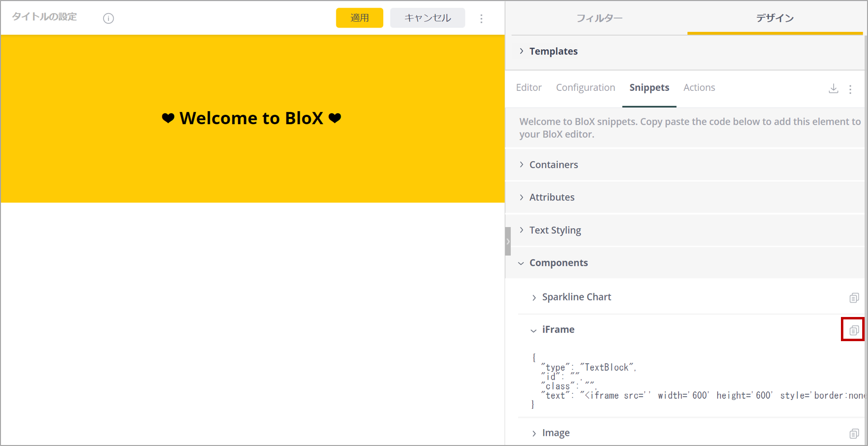The width and height of the screenshot is (868, 446).
Task: Expand the Containers section
Action: click(x=685, y=165)
